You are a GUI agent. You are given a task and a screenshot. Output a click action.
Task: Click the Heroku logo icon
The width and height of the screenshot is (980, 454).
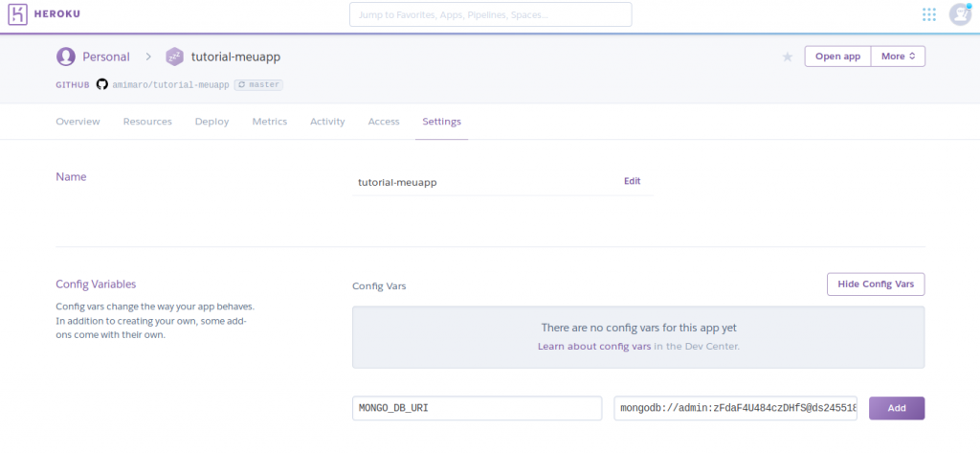(x=17, y=14)
